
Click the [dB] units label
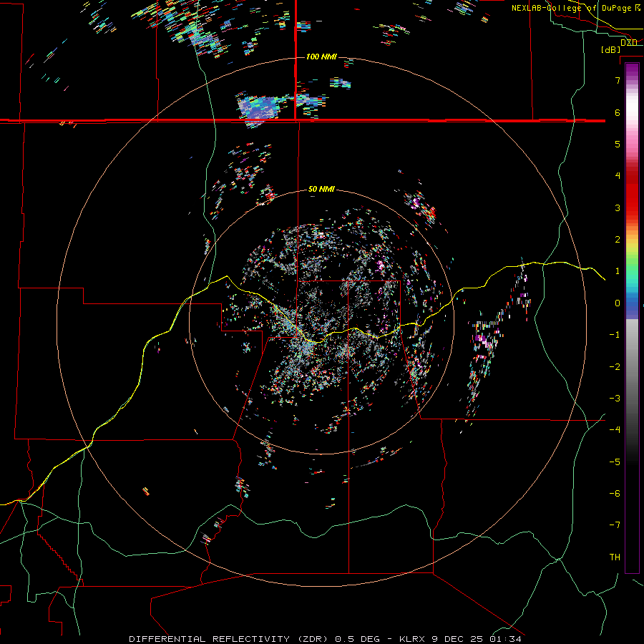pyautogui.click(x=610, y=49)
